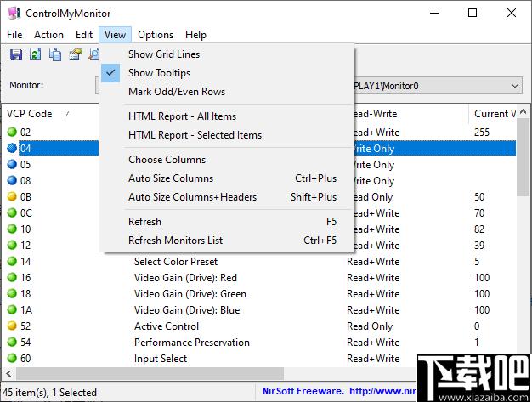Image resolution: width=532 pixels, height=402 pixels.
Task: Click the current value 82 cell
Action: [x=479, y=229]
